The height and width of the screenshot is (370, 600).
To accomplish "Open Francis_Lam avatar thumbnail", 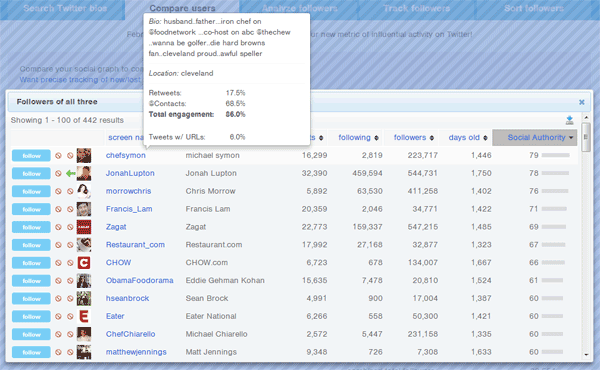I will pyautogui.click(x=84, y=209).
